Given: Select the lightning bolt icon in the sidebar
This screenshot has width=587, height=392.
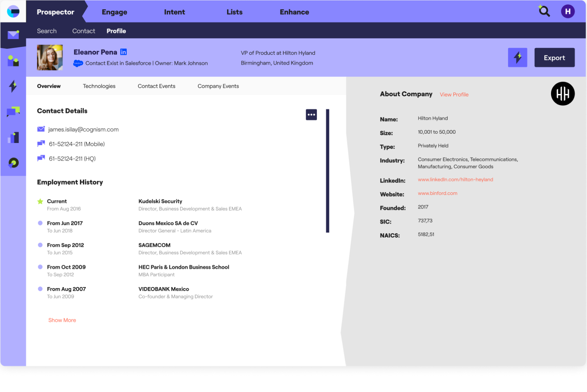Looking at the screenshot, I should [x=13, y=86].
